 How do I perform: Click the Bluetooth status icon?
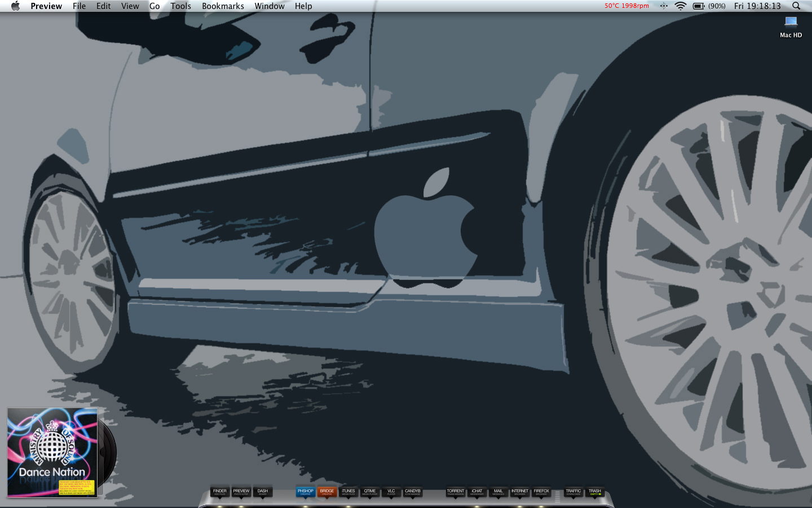click(x=664, y=6)
